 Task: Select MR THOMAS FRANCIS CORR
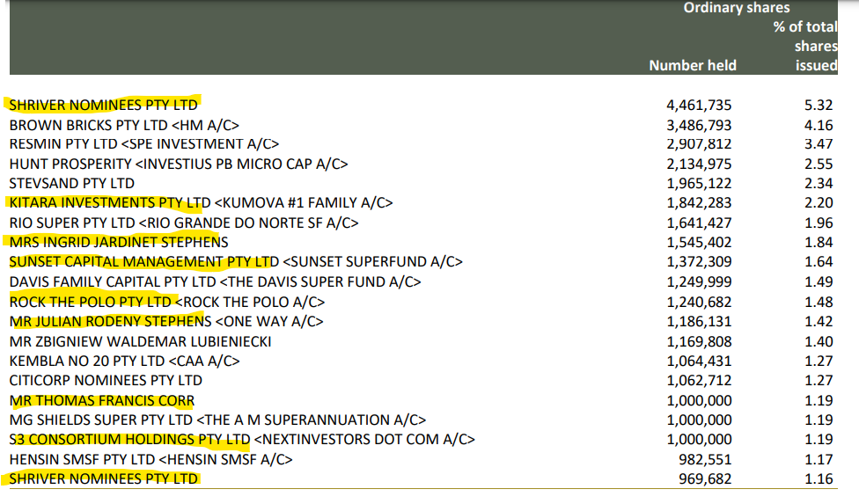click(x=102, y=400)
